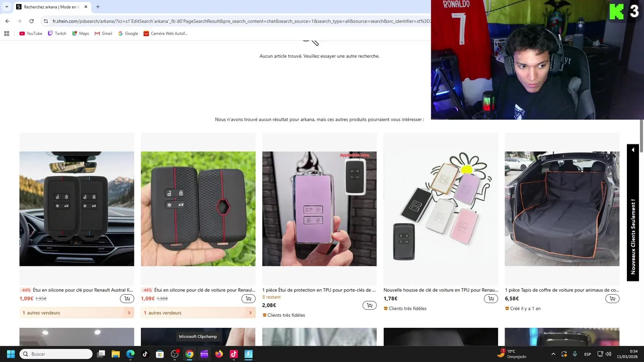The width and height of the screenshot is (644, 362).
Task: Add the 2,08€ TPU key cover to cart
Action: click(x=369, y=305)
